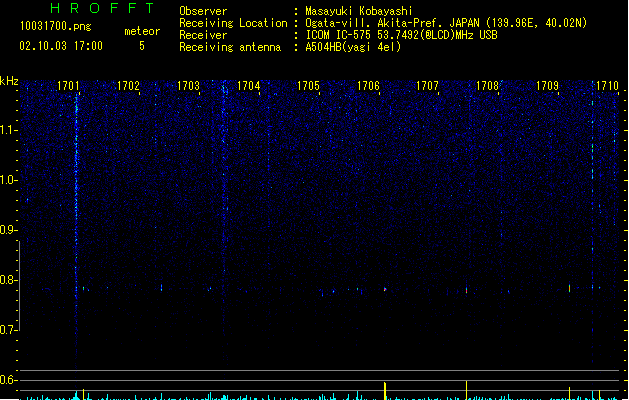Click the HROFFT title text
Screen dimensions: 629x400
coord(102,8)
